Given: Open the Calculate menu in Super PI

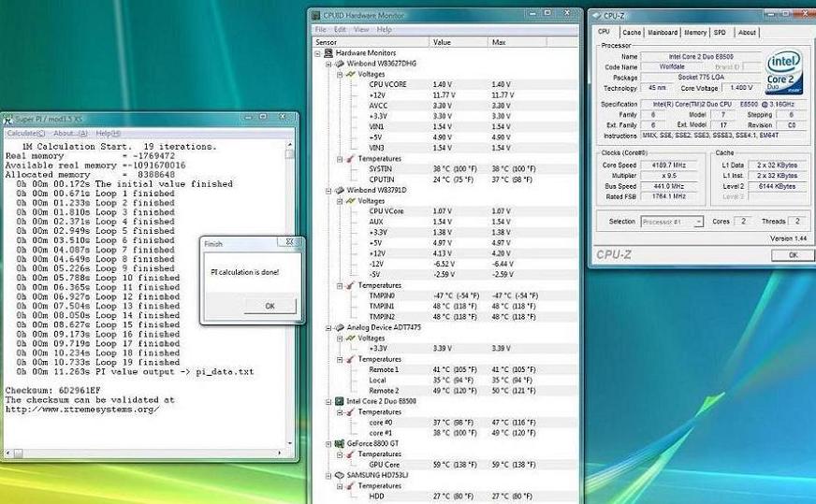Looking at the screenshot, I should pos(25,134).
